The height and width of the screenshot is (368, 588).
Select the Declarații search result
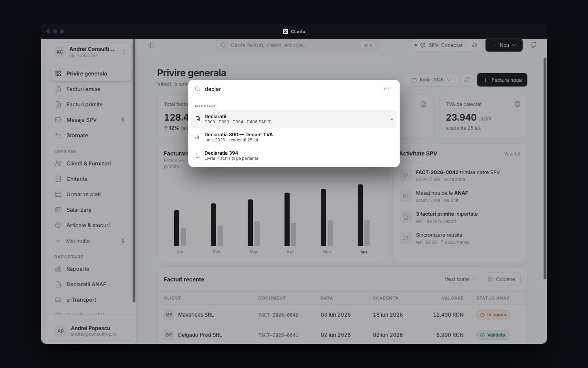294,119
